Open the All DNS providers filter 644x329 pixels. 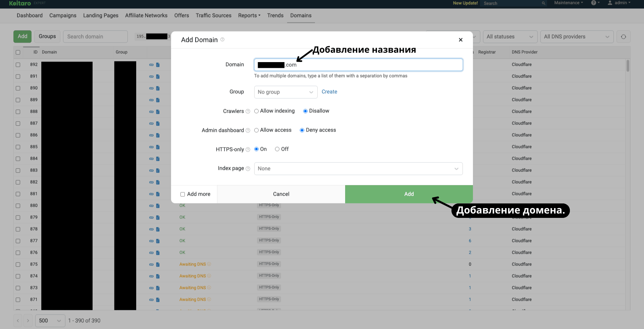pos(576,37)
